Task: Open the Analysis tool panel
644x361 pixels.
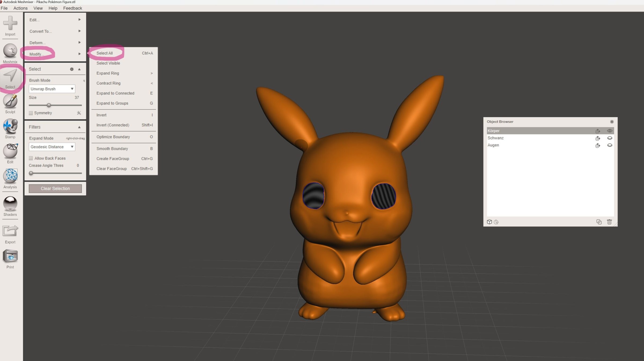Action: click(x=10, y=176)
